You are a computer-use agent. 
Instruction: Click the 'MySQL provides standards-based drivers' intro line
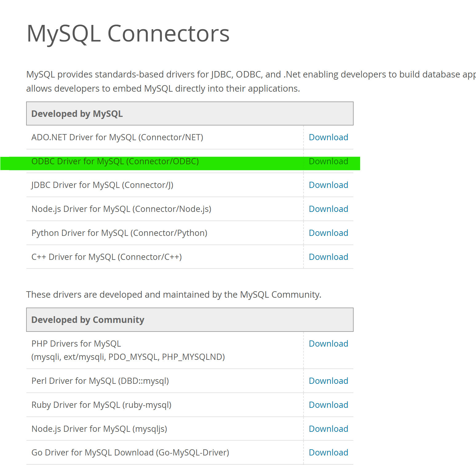coord(251,74)
